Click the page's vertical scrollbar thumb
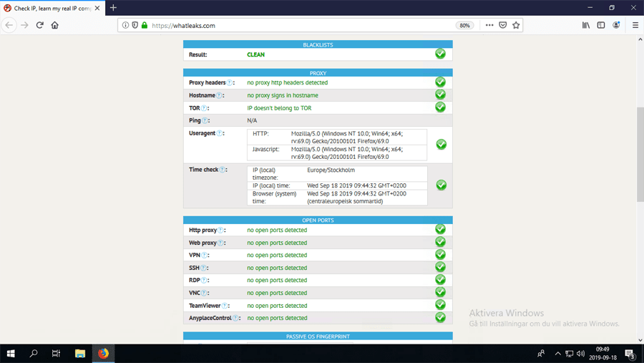The width and height of the screenshot is (644, 363). click(x=640, y=154)
